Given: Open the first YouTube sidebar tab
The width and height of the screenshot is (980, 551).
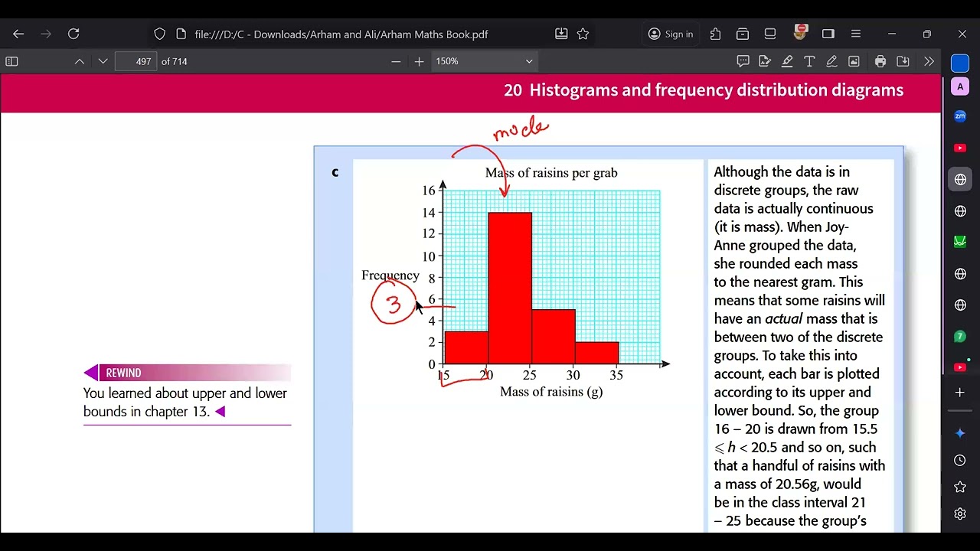Looking at the screenshot, I should click(960, 148).
